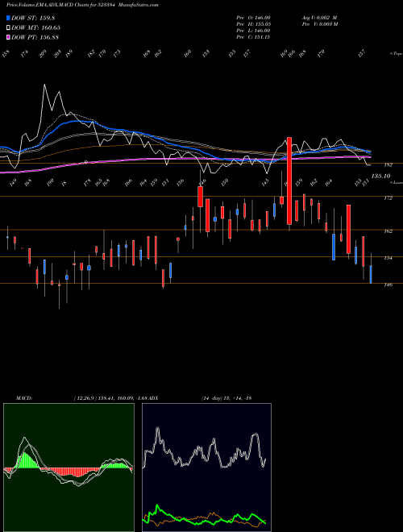Screen dimensions: 403x532
Task: Click the 155.10 current price label
Action: [x=380, y=176]
